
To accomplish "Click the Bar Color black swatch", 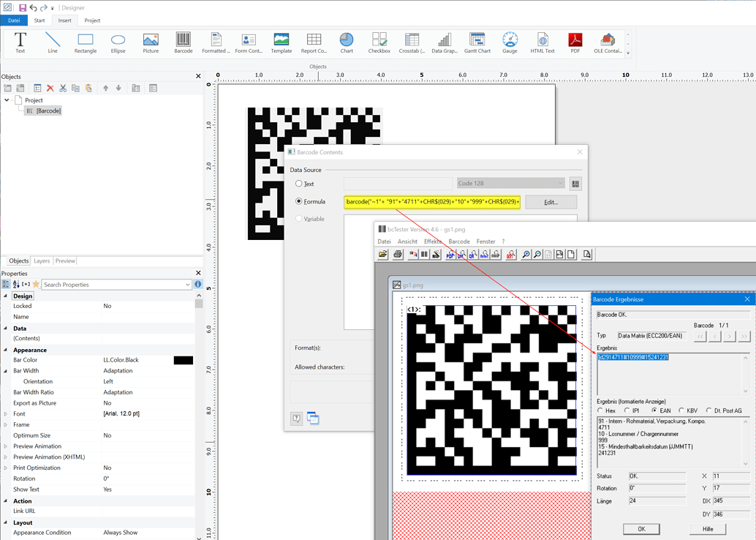I will coord(184,359).
